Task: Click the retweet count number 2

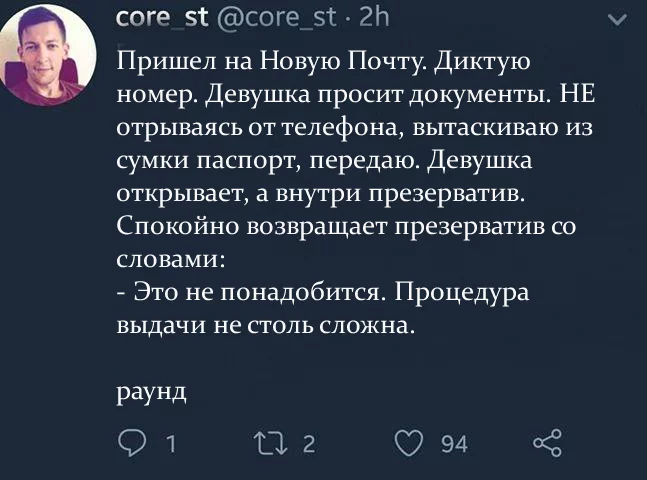Action: 309,443
